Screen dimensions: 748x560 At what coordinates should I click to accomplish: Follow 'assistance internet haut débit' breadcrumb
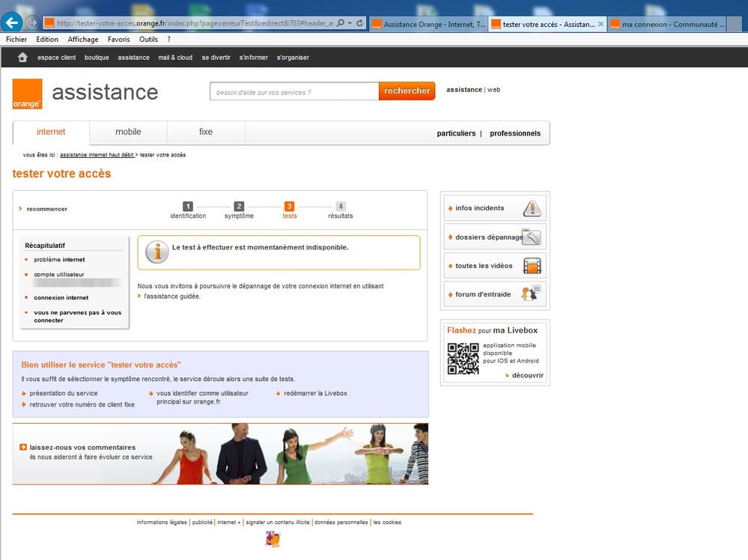pyautogui.click(x=97, y=155)
